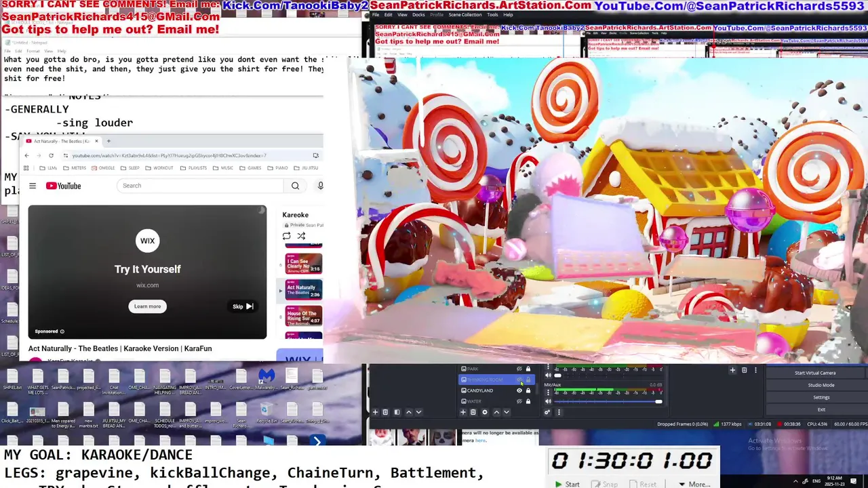
Task: Toggle loop on the Kareoke playlist
Action: click(286, 236)
